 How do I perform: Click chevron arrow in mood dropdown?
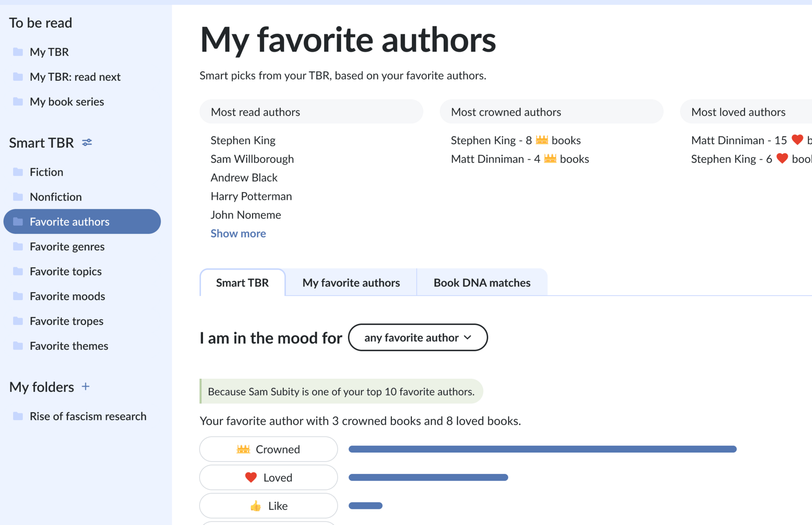[467, 337]
